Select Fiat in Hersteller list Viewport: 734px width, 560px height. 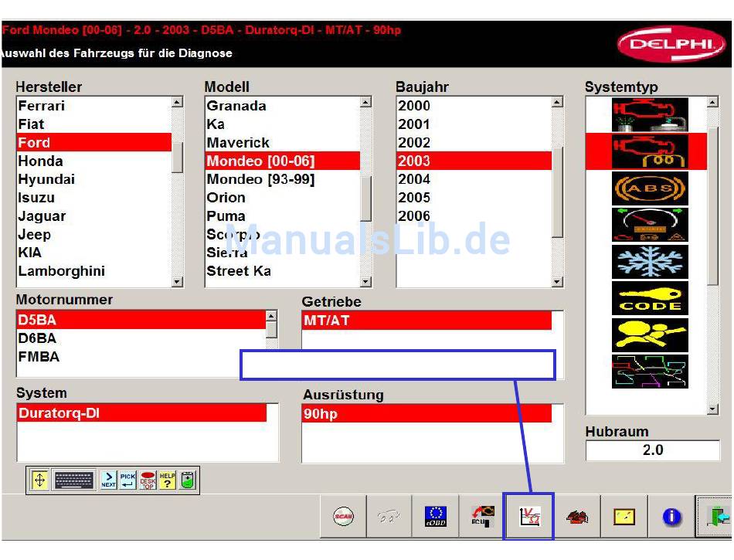94,124
